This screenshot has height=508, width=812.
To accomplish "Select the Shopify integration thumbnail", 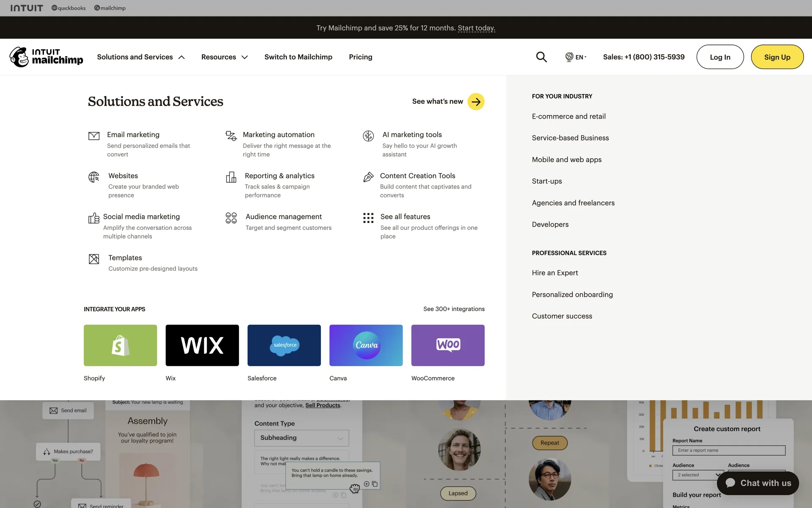I will click(x=120, y=345).
